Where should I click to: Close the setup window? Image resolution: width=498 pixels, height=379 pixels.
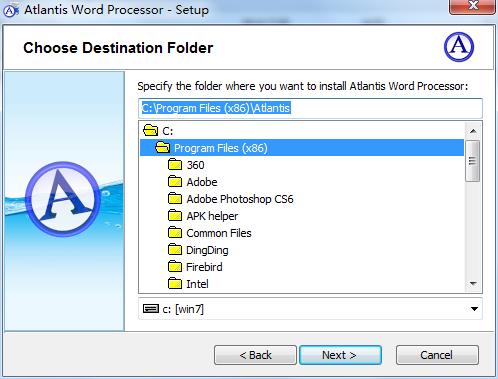[472, 6]
